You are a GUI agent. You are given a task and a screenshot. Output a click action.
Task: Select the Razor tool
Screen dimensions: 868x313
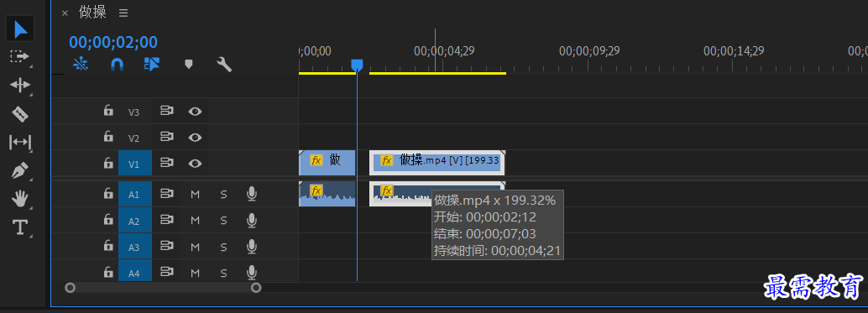[x=20, y=114]
